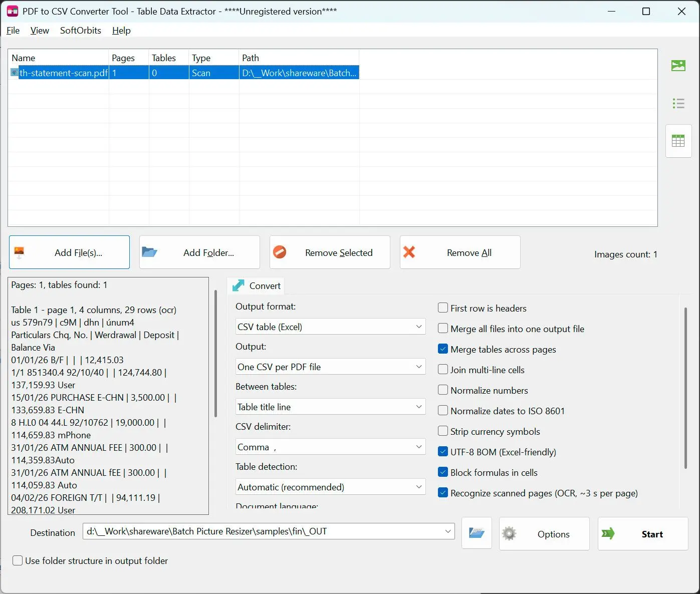
Task: Click 'Table 1 - page 1, 4 columns' line
Action: (x=94, y=310)
